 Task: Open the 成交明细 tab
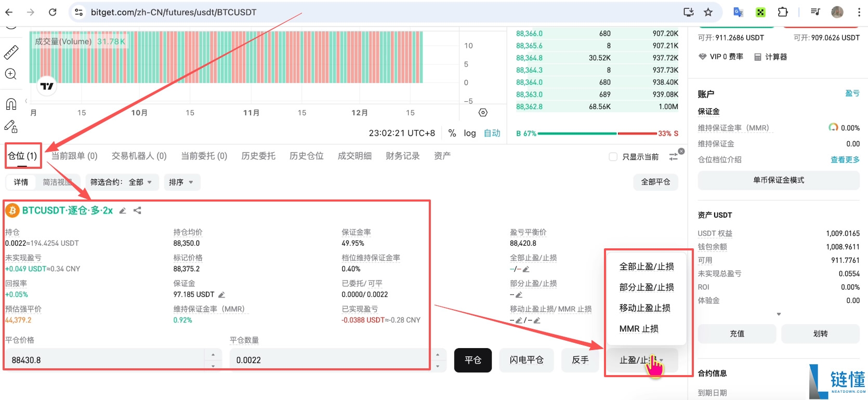pyautogui.click(x=354, y=156)
